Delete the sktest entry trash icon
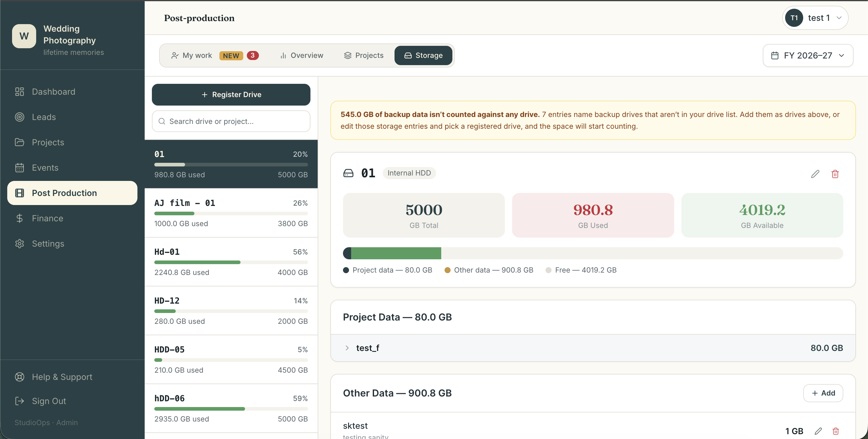This screenshot has width=868, height=439. [x=836, y=431]
